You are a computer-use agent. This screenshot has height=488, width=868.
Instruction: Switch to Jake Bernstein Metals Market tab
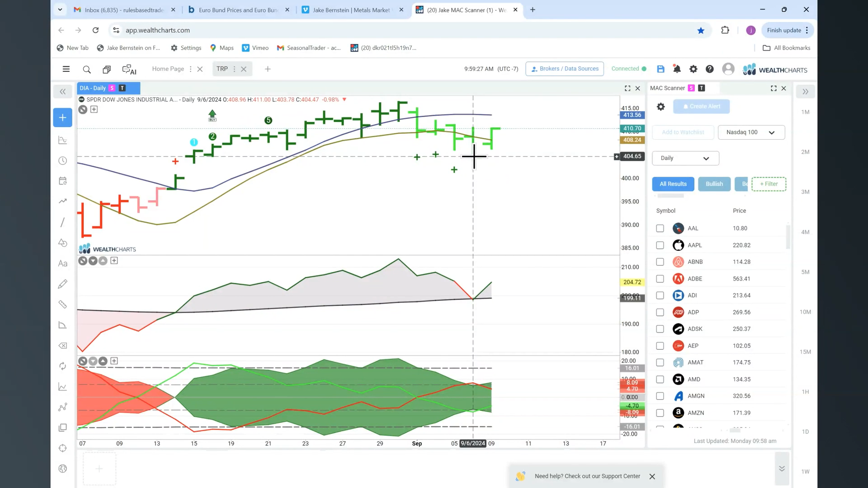tap(352, 10)
